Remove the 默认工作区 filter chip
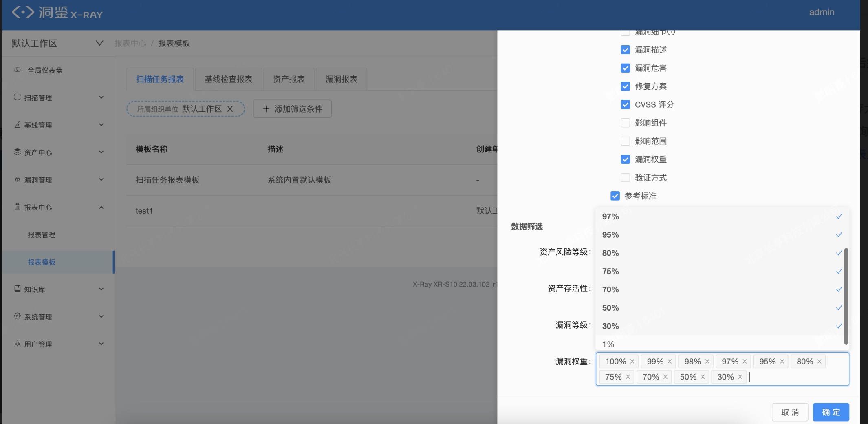The height and width of the screenshot is (424, 868). 230,109
